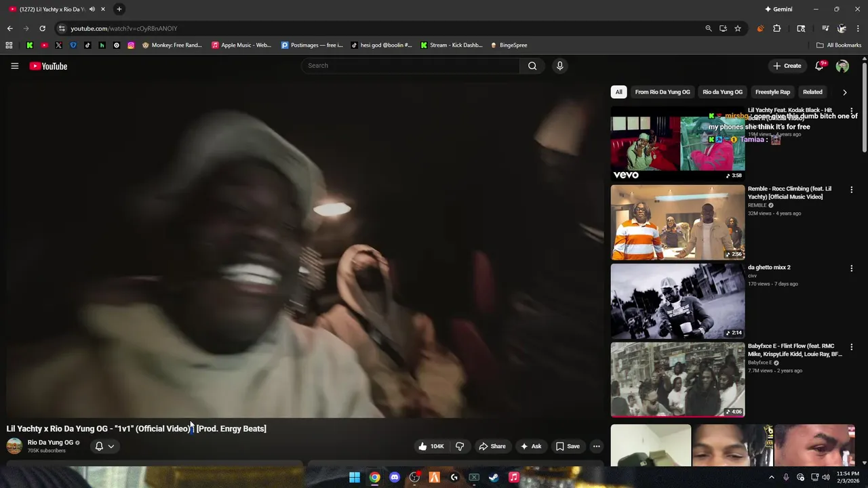Open the Instagram bookmark icon
Viewport: 868px width, 488px height.
[131, 45]
